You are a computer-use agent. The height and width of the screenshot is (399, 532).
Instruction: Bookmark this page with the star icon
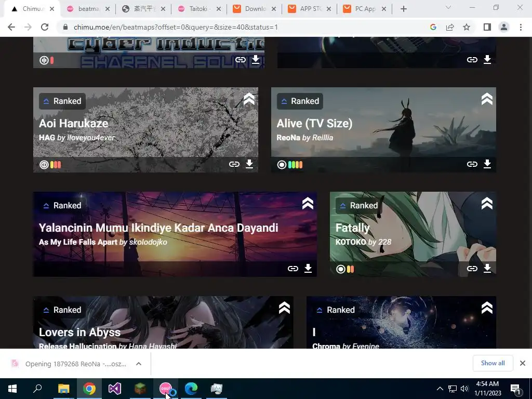coord(467,27)
